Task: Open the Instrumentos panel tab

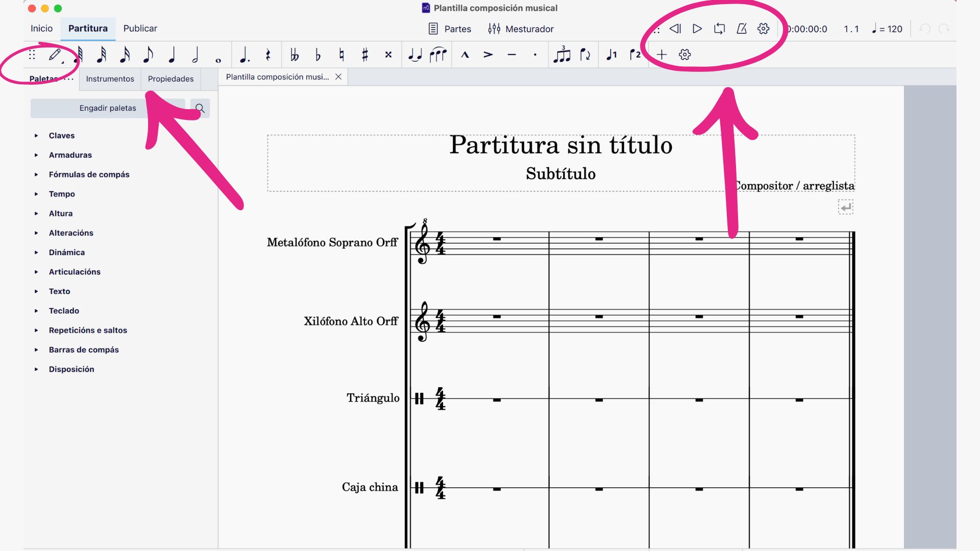Action: point(110,79)
